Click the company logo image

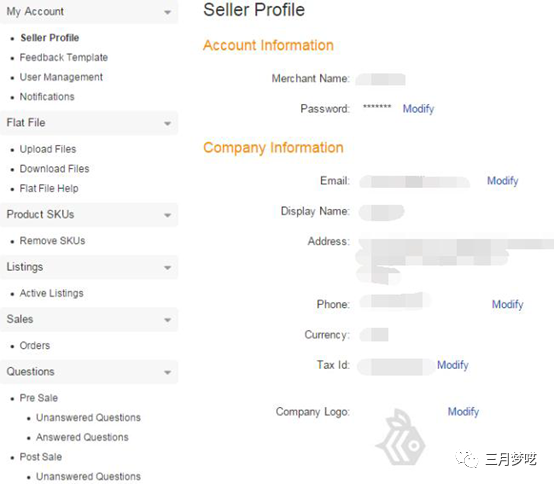point(400,437)
